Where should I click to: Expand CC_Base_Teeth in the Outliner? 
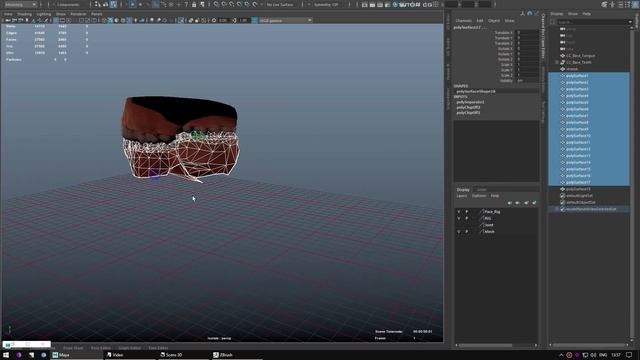[557, 62]
